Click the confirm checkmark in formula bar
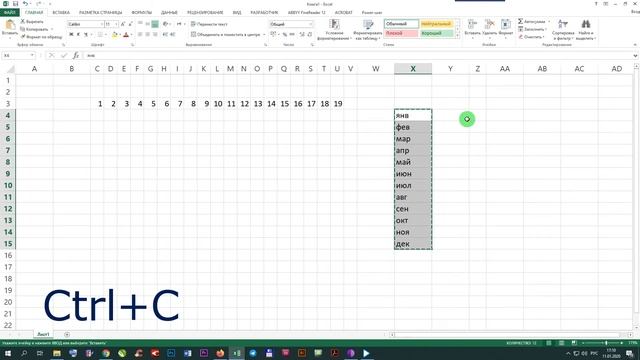This screenshot has height=360, width=640. (x=64, y=55)
